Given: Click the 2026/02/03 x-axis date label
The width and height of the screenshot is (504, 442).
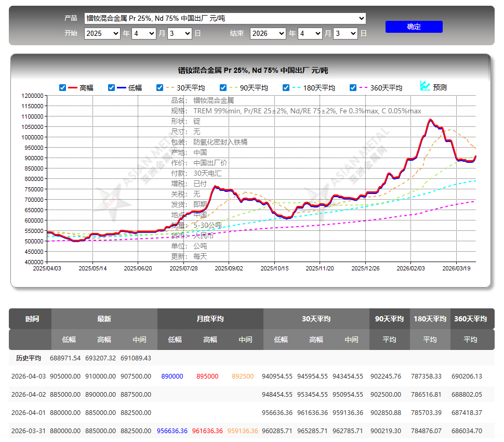Looking at the screenshot, I should (411, 268).
